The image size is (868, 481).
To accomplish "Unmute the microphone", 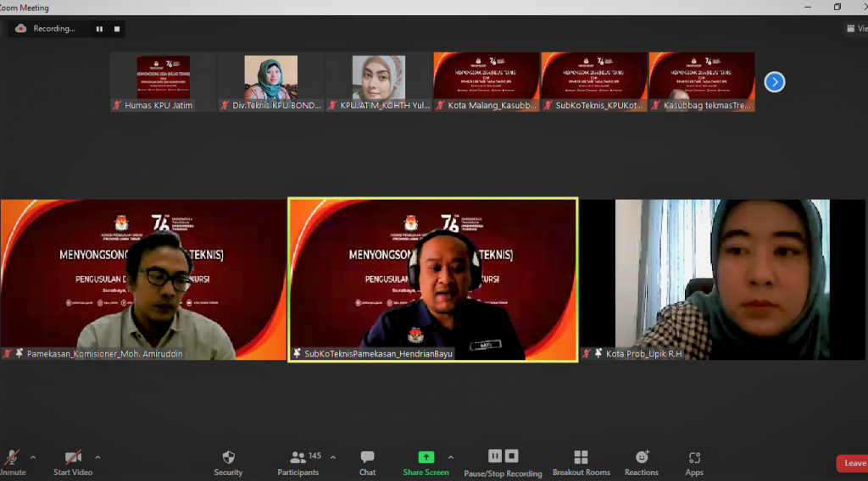I will pyautogui.click(x=12, y=458).
